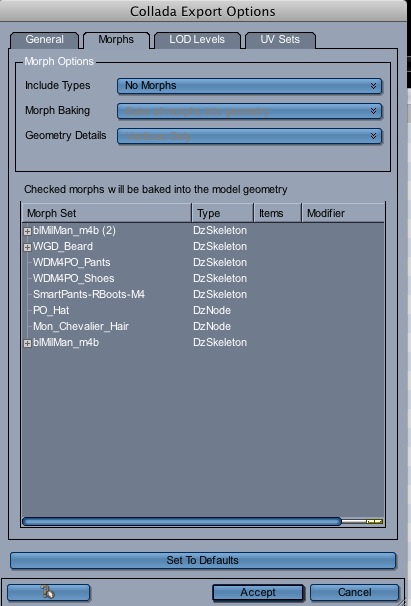
Task: Click the horizontal scrollbar in morph list
Action: 182,522
